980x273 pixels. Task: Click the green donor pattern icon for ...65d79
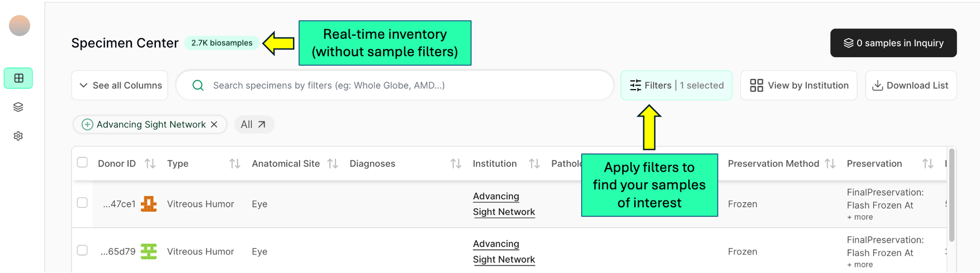pyautogui.click(x=148, y=251)
